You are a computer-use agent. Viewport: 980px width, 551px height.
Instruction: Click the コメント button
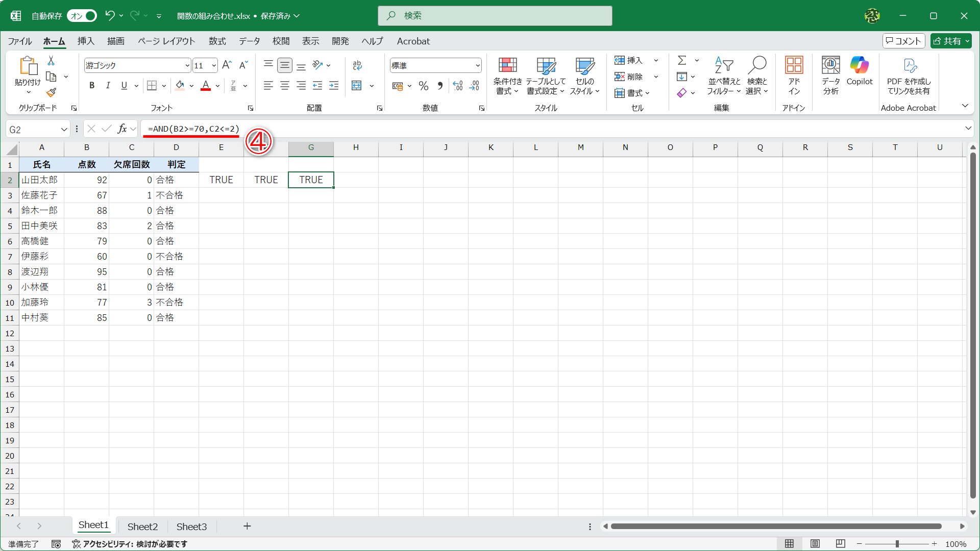click(903, 41)
